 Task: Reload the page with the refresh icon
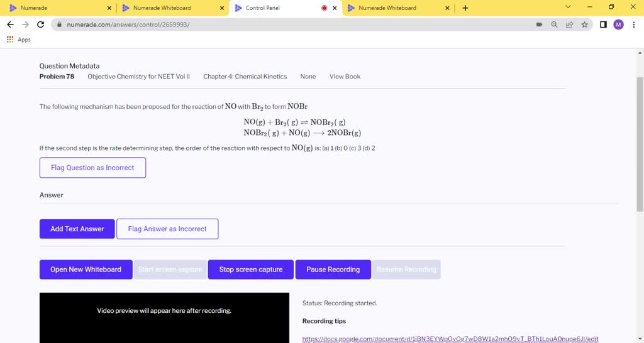pos(41,24)
